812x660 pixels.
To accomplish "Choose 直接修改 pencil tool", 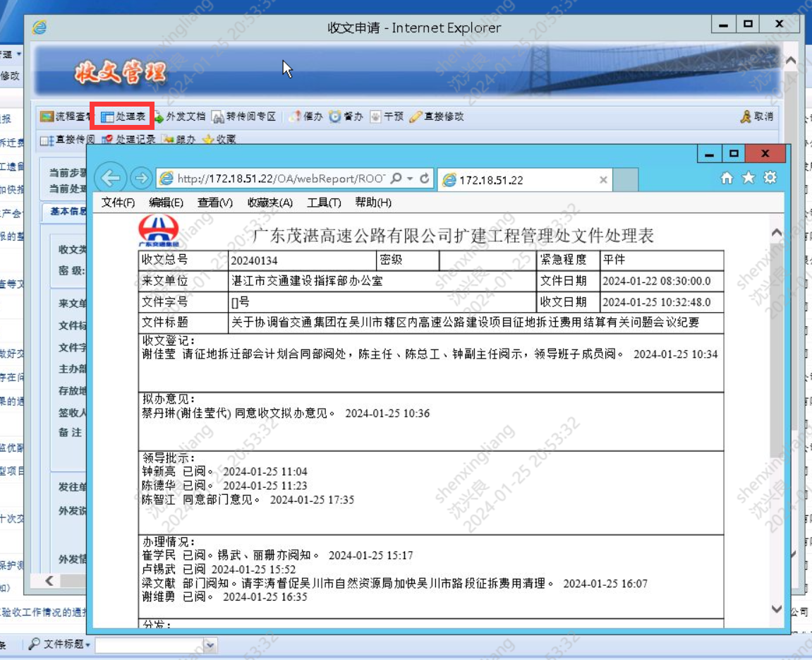I will click(437, 116).
